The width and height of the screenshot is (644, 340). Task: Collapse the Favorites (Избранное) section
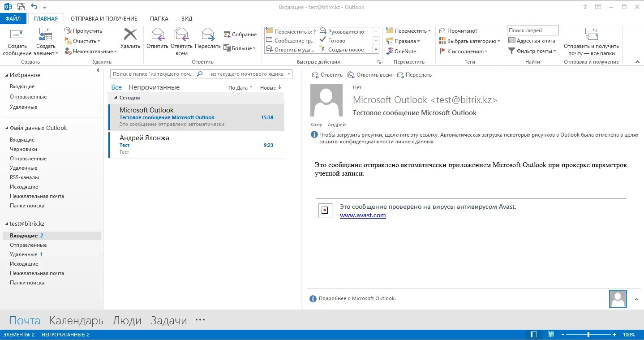tap(6, 75)
